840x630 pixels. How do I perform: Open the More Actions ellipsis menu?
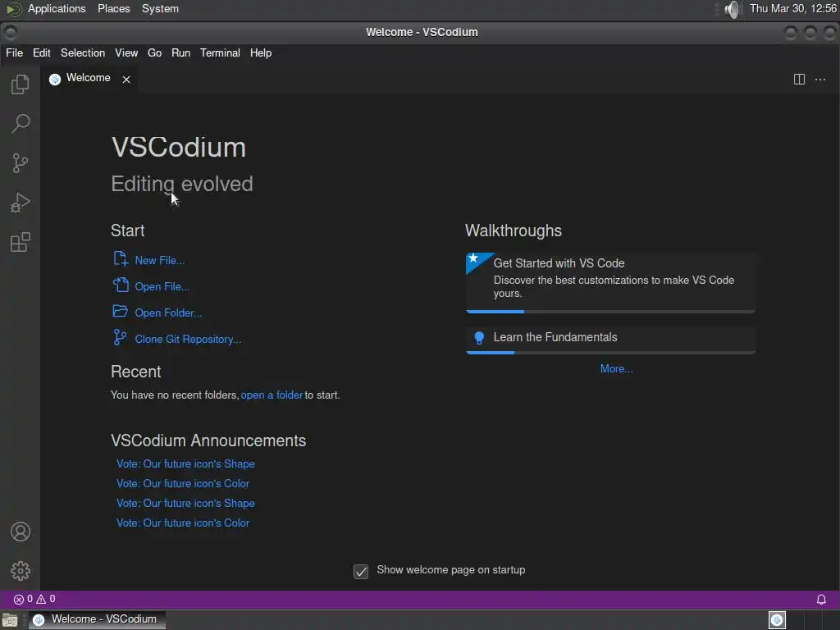[x=820, y=80]
